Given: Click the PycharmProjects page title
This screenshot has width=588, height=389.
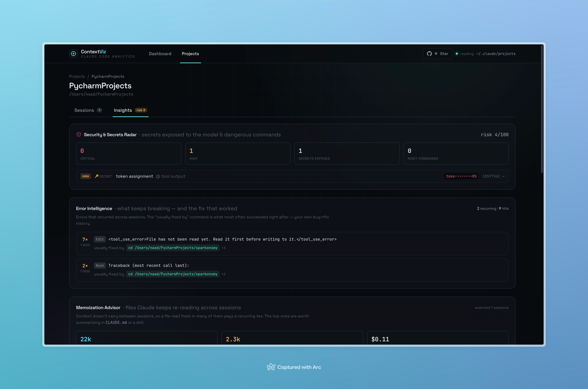Looking at the screenshot, I should pos(100,86).
